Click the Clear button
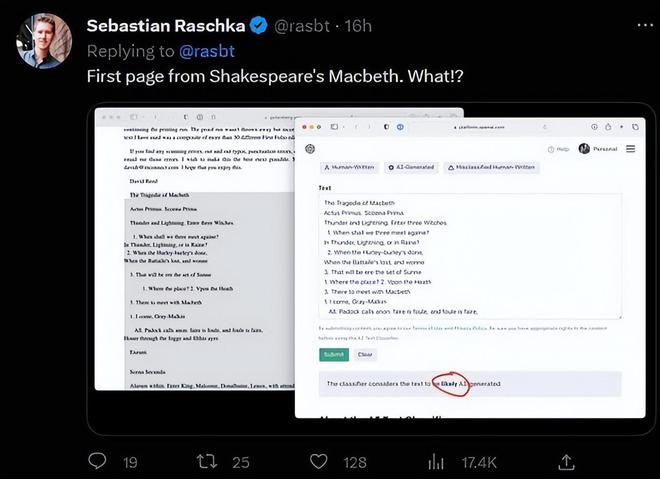The width and height of the screenshot is (660, 479). click(365, 354)
